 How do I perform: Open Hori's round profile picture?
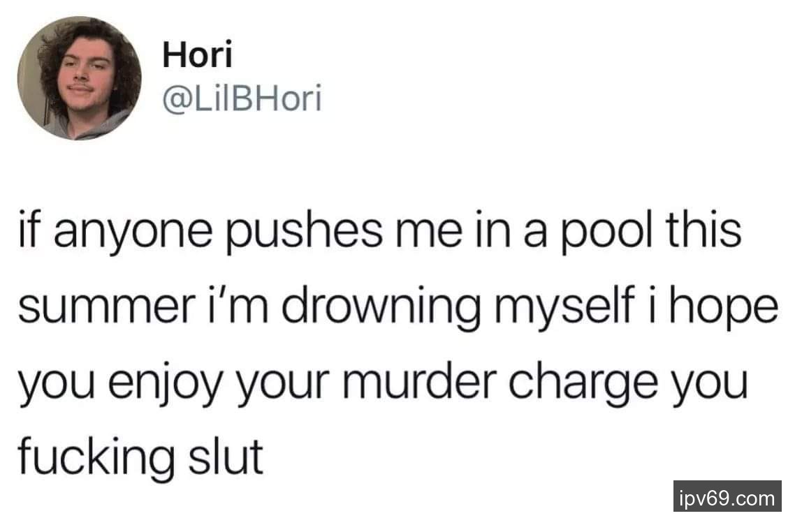[79, 78]
